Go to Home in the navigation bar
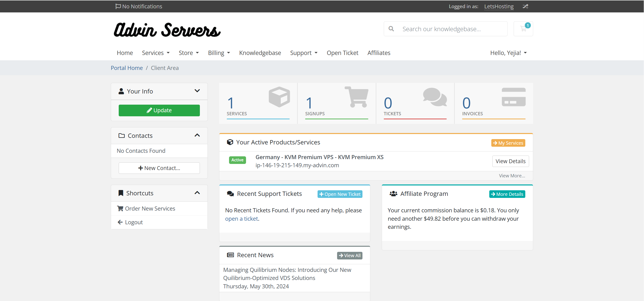 (x=125, y=53)
